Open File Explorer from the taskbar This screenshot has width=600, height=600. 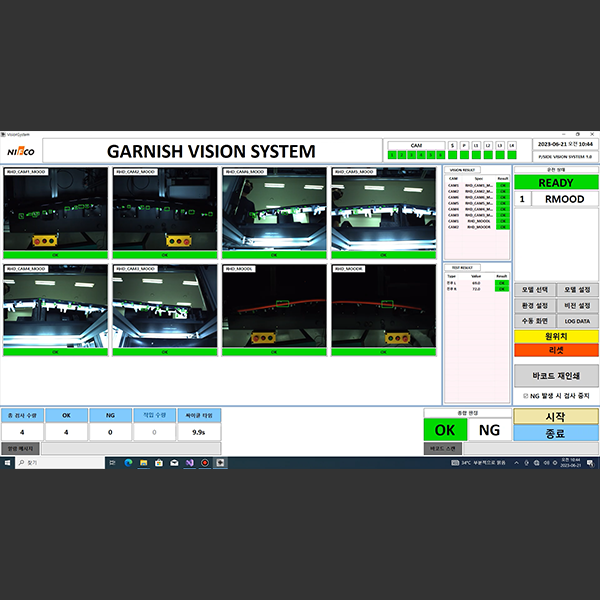[x=144, y=463]
